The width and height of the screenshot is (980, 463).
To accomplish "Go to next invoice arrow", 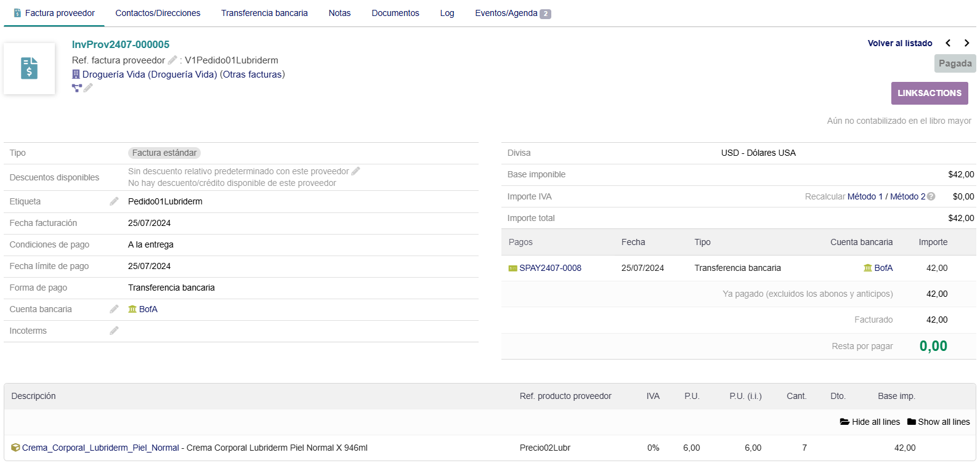I will point(966,43).
